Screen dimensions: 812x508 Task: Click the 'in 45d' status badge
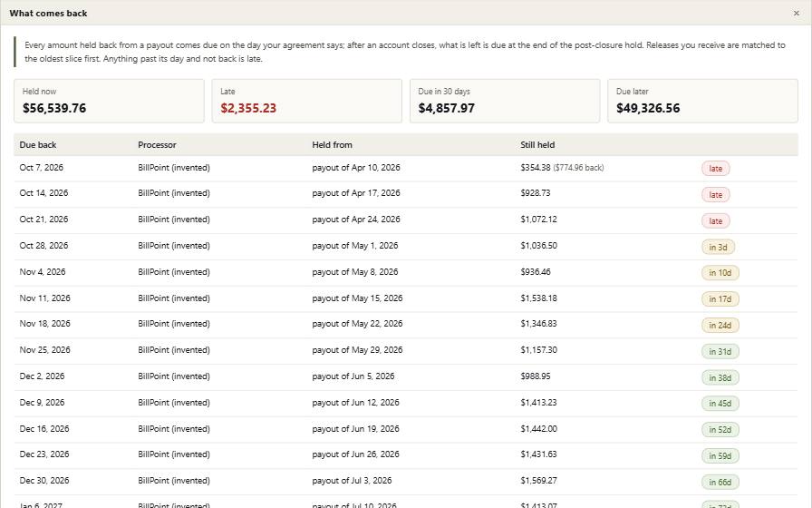(x=720, y=404)
